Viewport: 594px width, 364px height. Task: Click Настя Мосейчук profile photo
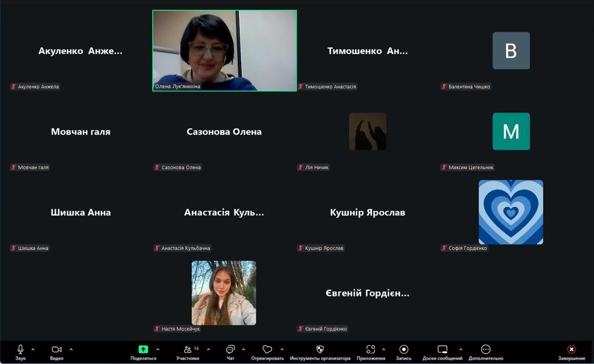224,293
